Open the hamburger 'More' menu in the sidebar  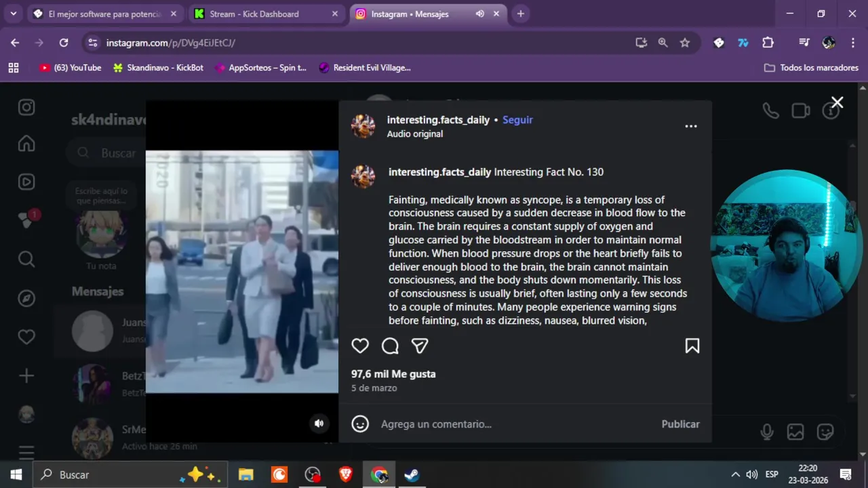(x=26, y=452)
